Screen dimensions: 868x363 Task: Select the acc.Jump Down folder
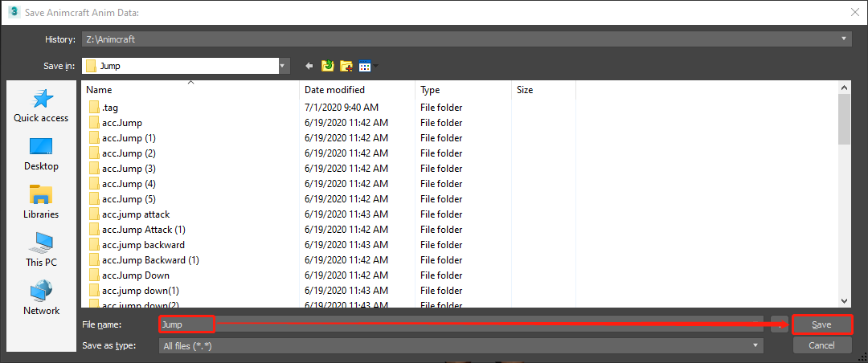(x=136, y=275)
